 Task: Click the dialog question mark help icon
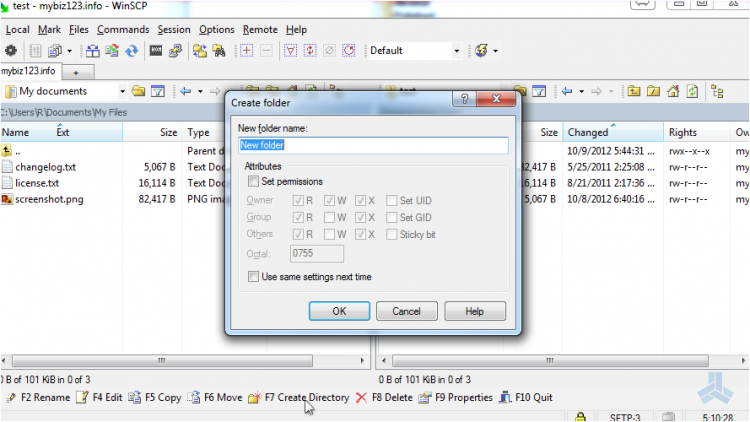coord(464,99)
